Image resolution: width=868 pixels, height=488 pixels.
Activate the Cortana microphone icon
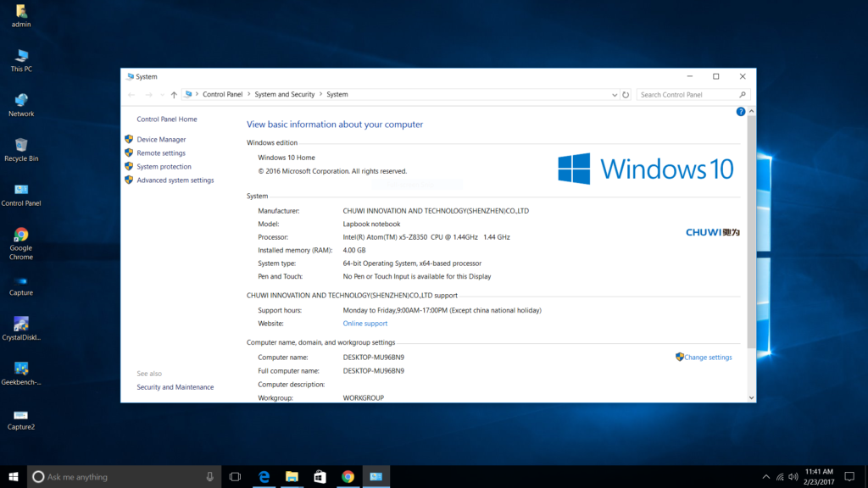(x=210, y=476)
